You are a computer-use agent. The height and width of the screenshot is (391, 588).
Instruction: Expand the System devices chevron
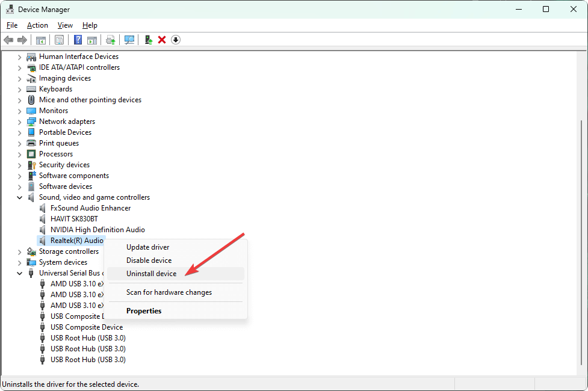tap(19, 263)
